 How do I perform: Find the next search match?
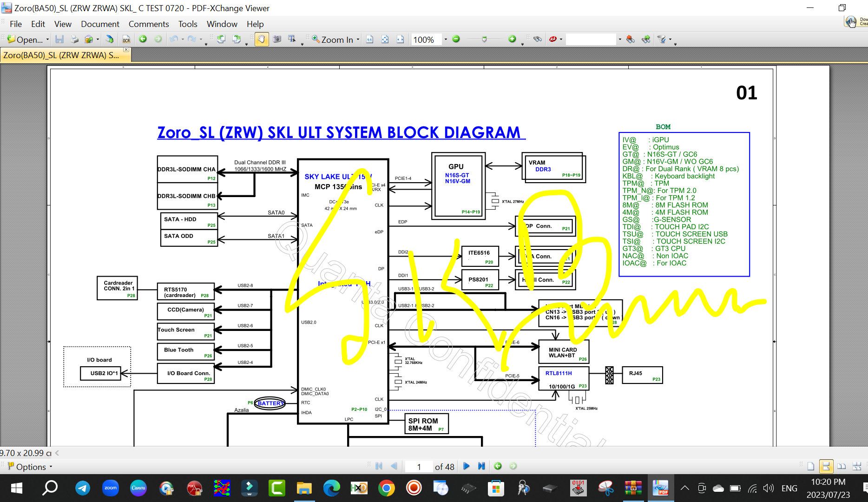pos(646,40)
